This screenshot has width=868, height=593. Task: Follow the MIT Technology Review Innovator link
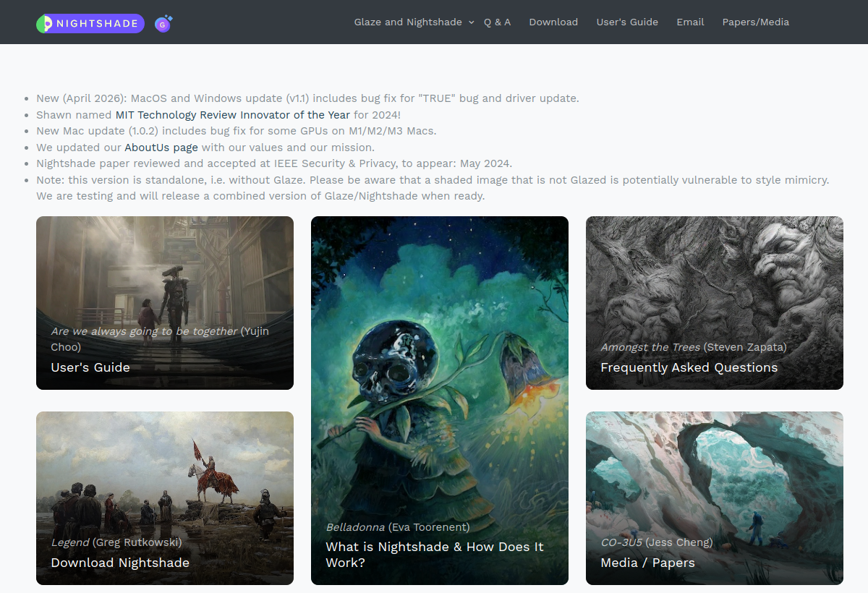(x=233, y=115)
